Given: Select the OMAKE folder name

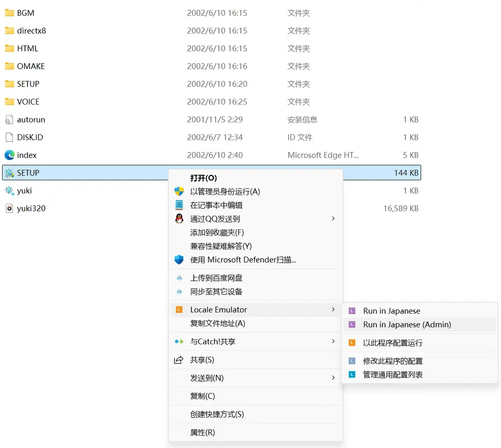Looking at the screenshot, I should click(31, 66).
